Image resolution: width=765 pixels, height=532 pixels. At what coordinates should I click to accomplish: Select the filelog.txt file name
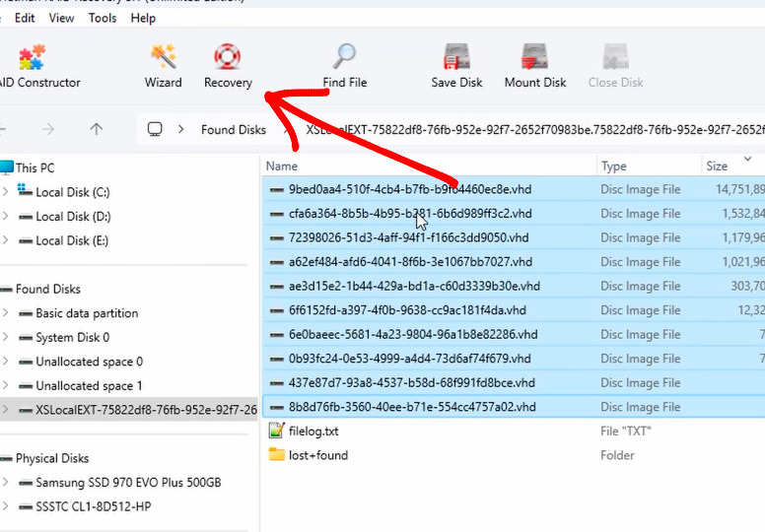[313, 432]
